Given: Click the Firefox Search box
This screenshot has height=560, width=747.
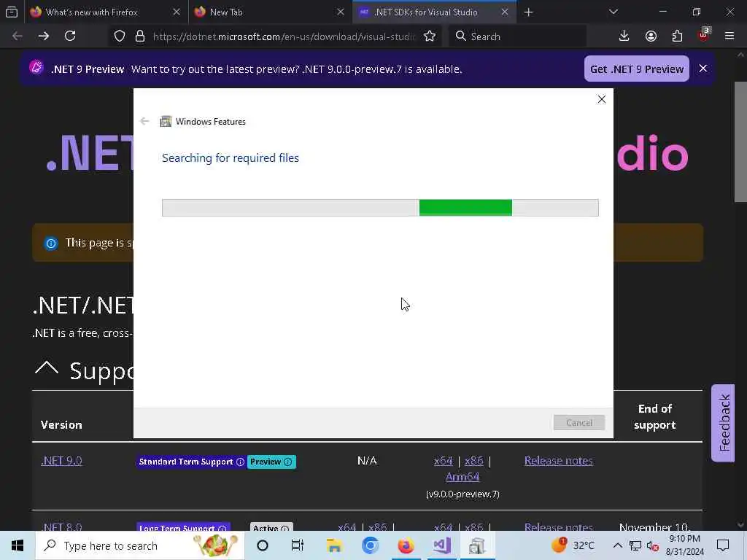Looking at the screenshot, I should click(x=517, y=36).
